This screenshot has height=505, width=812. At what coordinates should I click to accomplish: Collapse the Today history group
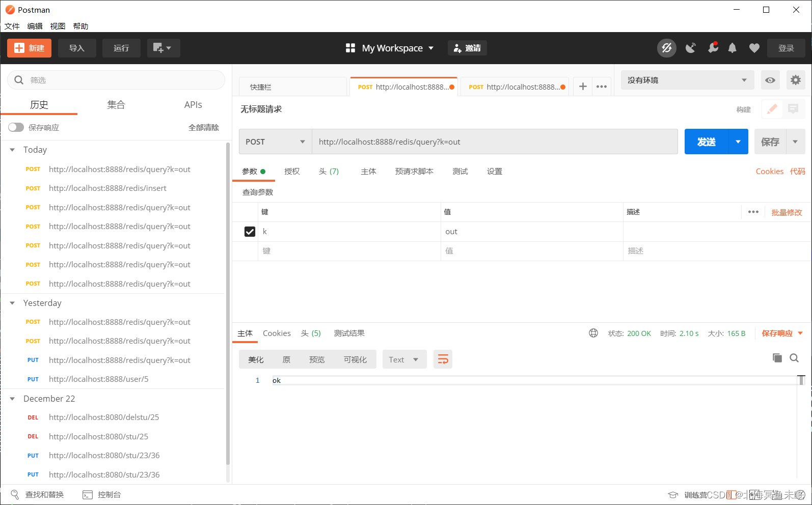coord(12,150)
